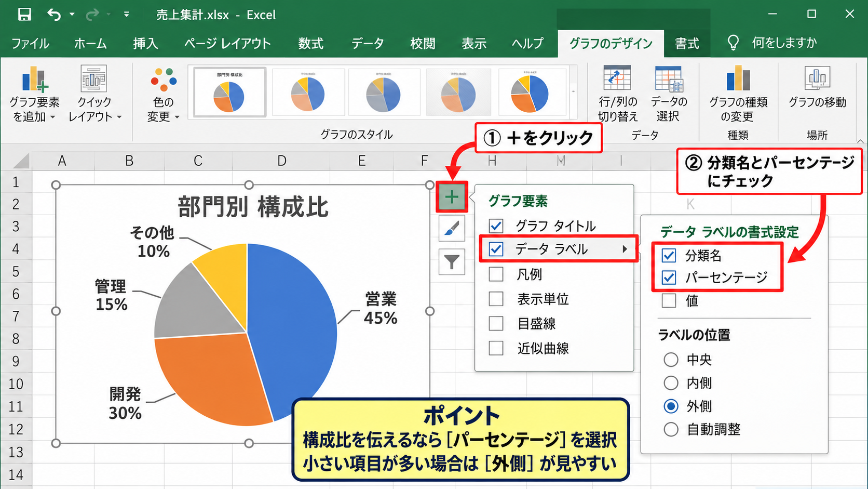Toggle データ ラベル checkbox

pos(496,249)
